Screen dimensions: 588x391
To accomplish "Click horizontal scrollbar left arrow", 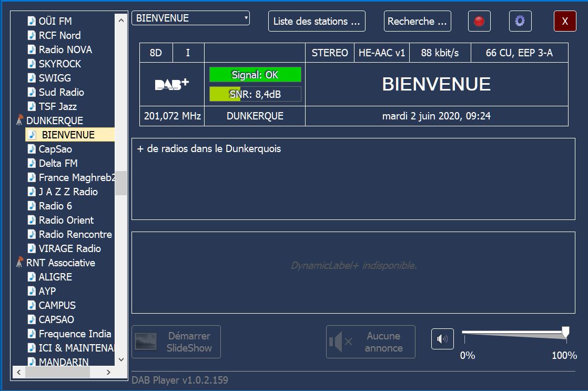I will (x=19, y=372).
